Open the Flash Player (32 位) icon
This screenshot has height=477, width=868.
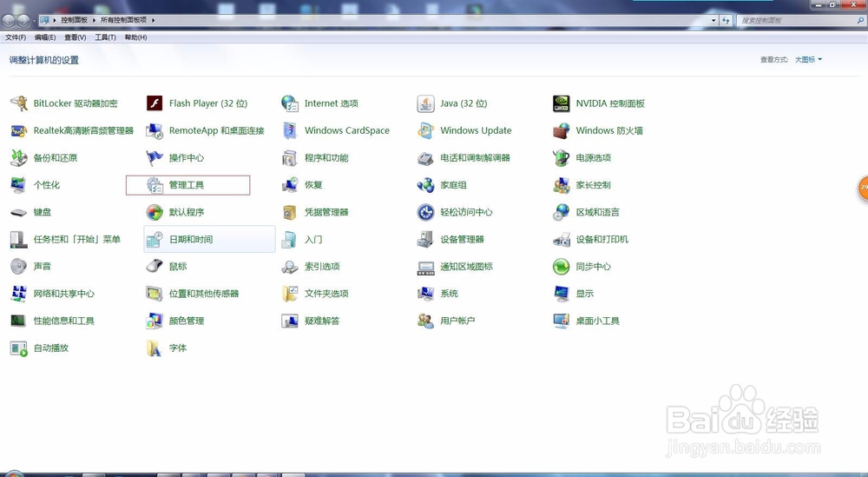tap(155, 103)
